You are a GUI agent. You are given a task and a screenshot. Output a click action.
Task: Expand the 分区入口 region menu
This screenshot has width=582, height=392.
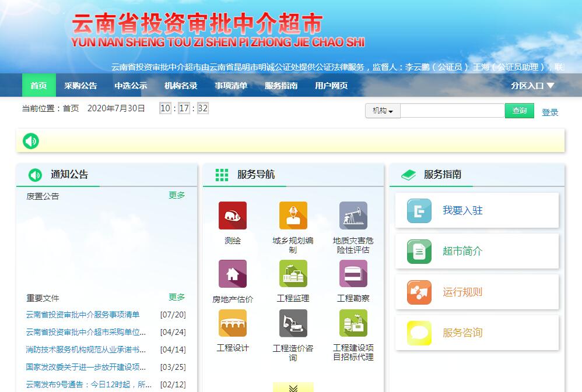(532, 86)
